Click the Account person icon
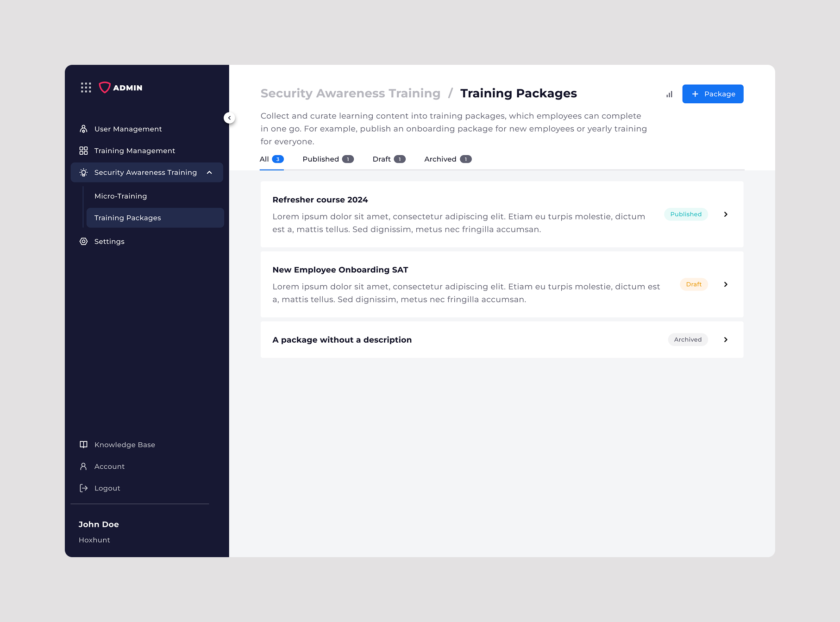 pyautogui.click(x=83, y=466)
